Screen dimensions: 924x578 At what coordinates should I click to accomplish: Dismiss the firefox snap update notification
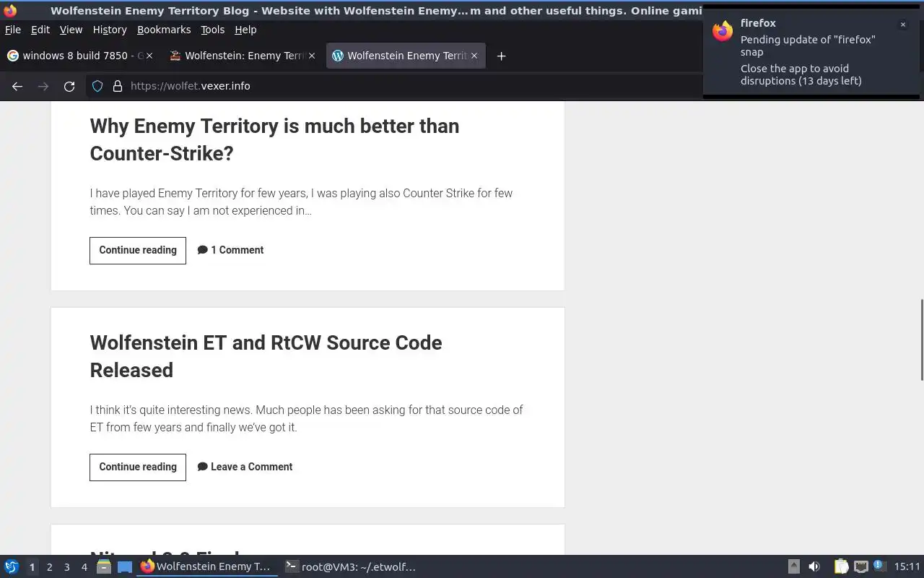pos(902,25)
